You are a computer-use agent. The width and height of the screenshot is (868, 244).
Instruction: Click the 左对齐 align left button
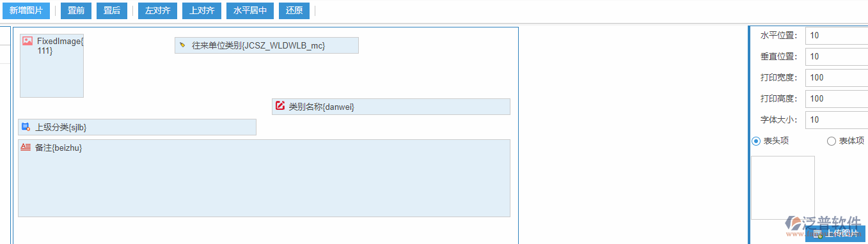(x=157, y=11)
